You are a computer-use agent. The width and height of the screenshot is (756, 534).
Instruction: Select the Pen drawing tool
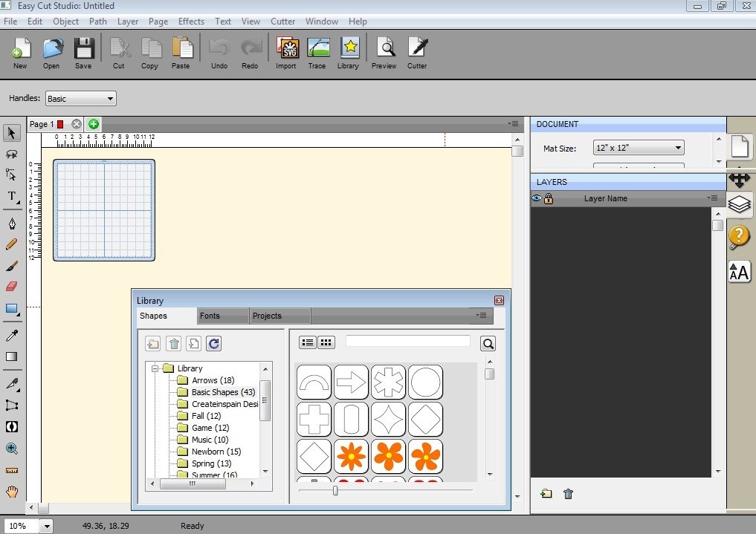click(12, 224)
